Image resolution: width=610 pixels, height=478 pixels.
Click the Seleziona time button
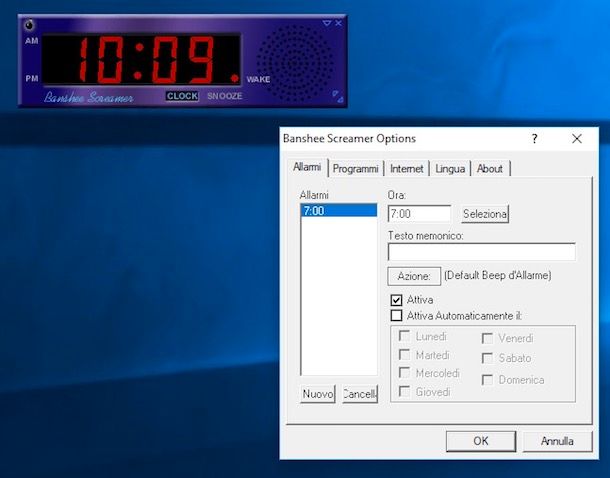485,214
